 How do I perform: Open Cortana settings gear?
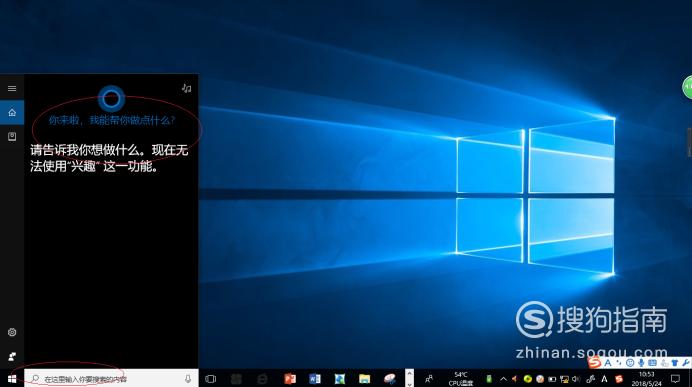click(12, 332)
